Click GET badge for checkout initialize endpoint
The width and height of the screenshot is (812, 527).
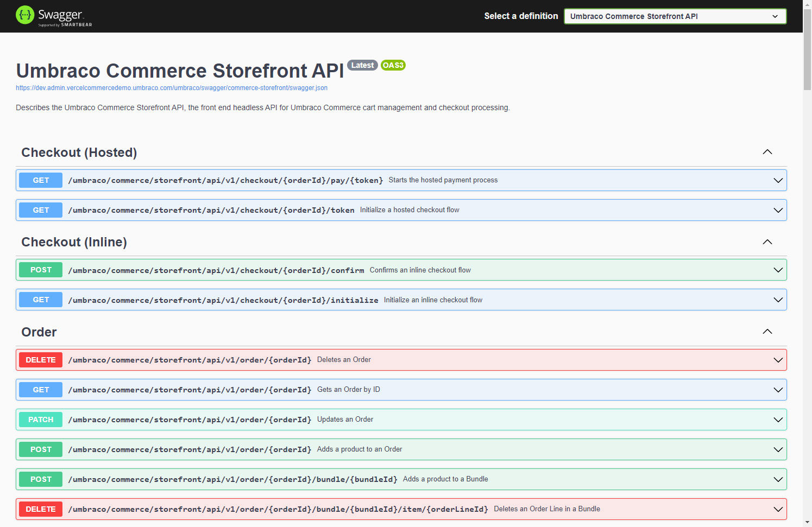[x=41, y=300]
